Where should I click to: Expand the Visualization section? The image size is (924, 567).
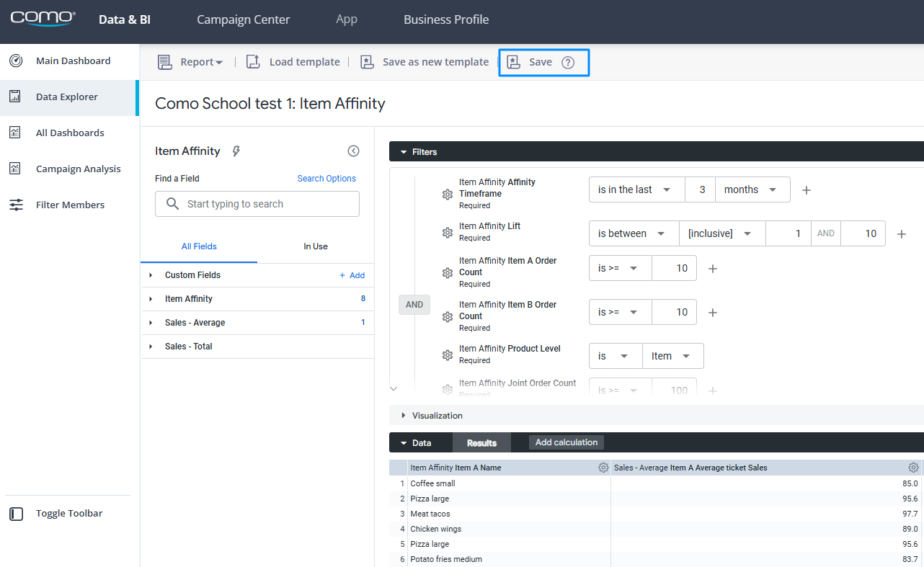404,416
